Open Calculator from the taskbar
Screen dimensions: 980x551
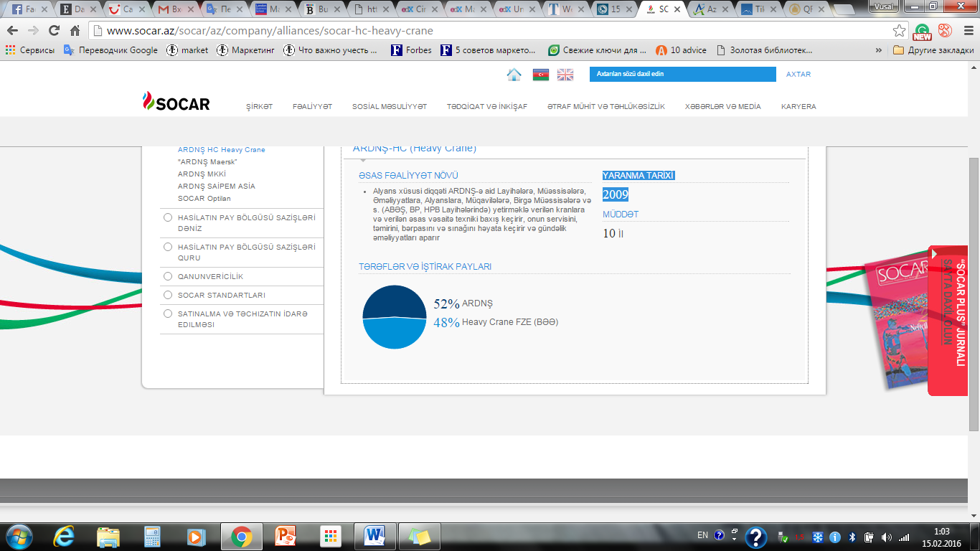tap(152, 537)
